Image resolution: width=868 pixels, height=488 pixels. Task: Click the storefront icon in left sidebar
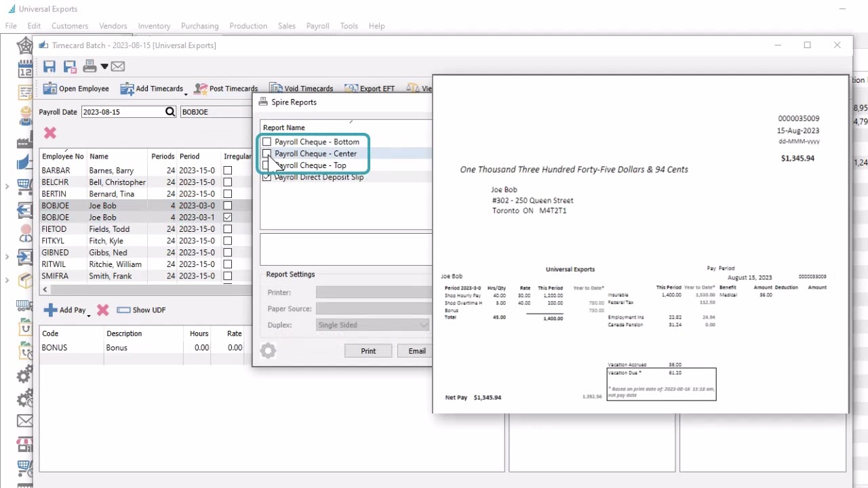coord(25,445)
